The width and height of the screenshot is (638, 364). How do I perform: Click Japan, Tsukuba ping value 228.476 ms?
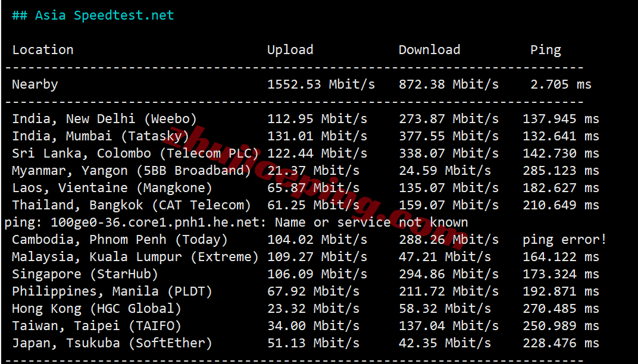tap(561, 343)
